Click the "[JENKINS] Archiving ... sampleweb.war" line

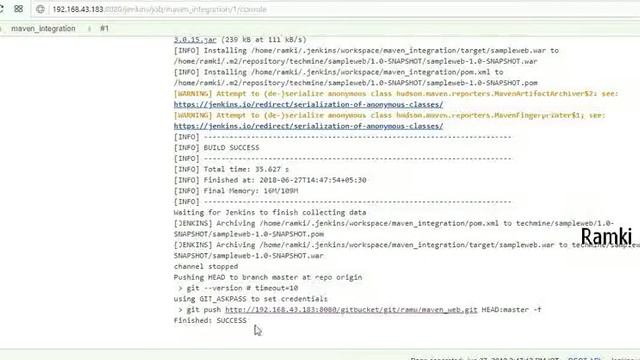point(407,245)
